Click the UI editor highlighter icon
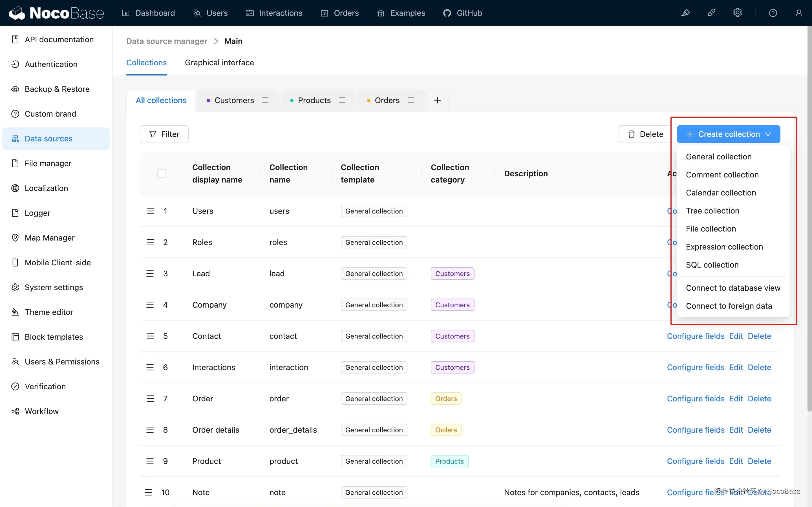 (685, 13)
